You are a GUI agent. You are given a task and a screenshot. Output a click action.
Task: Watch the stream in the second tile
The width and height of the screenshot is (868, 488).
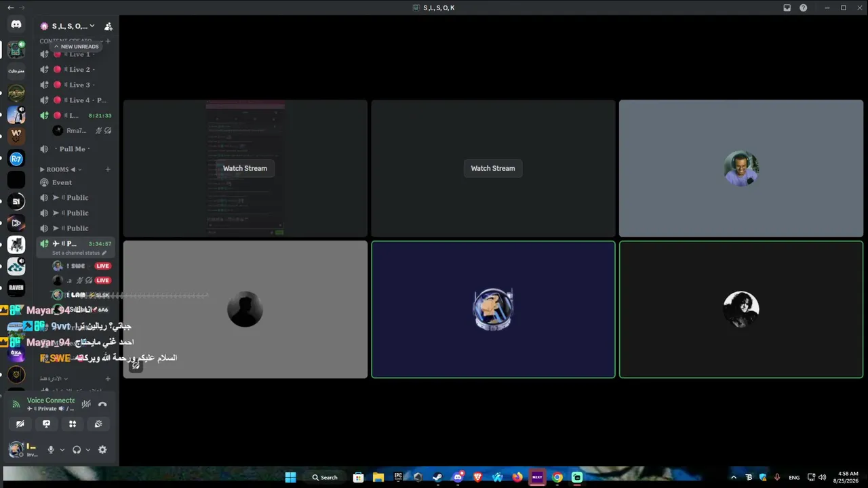(x=493, y=168)
